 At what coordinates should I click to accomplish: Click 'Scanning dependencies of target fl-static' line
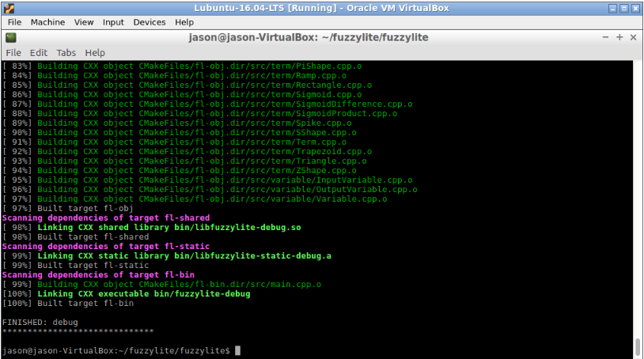pyautogui.click(x=105, y=247)
